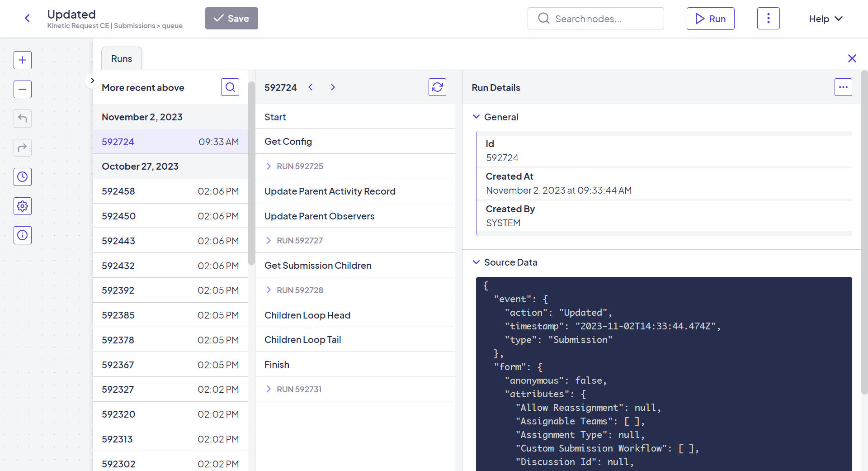Viewport: 868px width, 471px height.
Task: Select run 592327
Action: click(170, 389)
